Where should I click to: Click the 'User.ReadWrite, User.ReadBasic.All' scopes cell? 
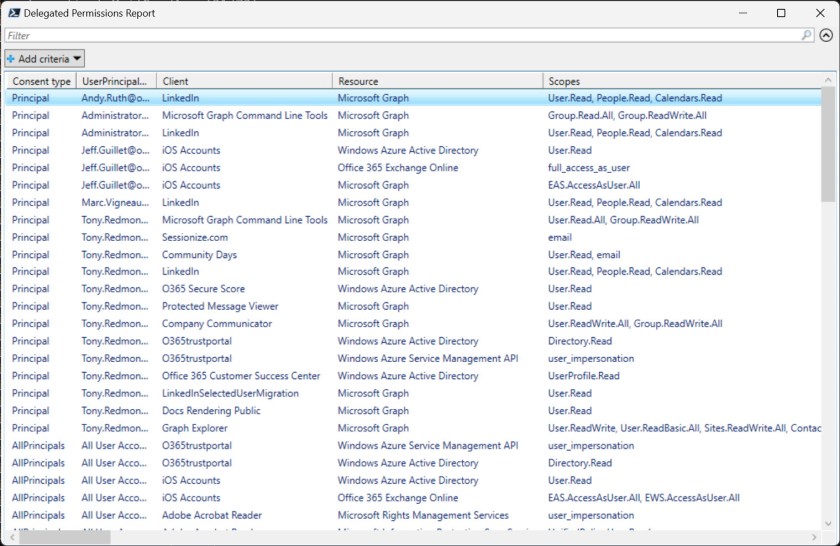[x=684, y=428]
